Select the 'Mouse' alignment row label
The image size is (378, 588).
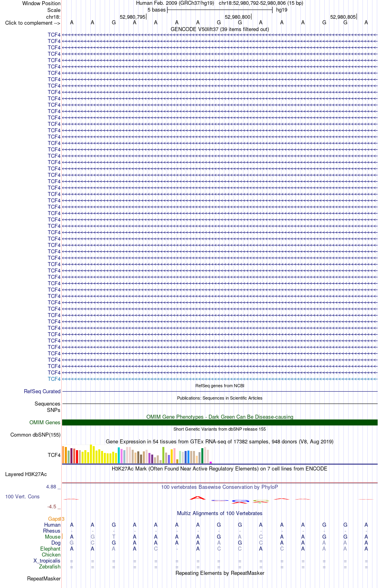53,537
